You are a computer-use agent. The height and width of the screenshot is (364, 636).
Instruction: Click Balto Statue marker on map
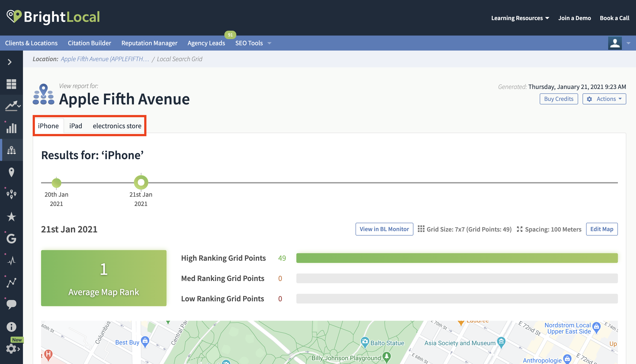[x=365, y=342]
